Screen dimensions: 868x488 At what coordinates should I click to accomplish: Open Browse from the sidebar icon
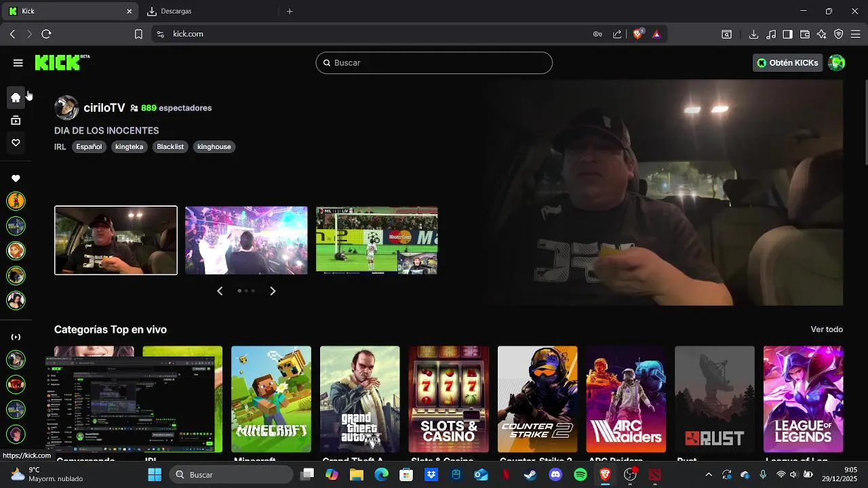coord(16,121)
